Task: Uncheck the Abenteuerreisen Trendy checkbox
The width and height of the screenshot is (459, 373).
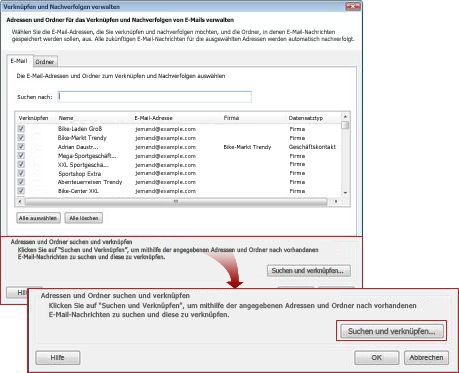Action: point(21,182)
